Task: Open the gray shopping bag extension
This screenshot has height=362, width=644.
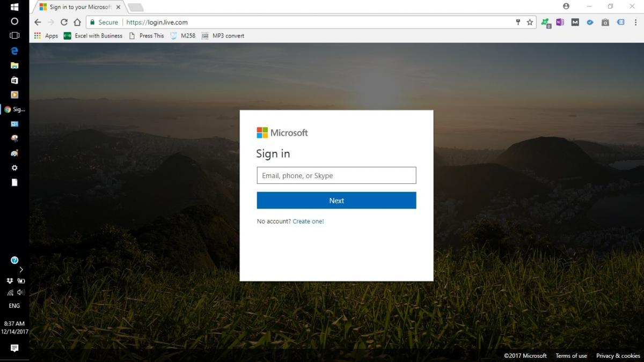Action: (605, 22)
